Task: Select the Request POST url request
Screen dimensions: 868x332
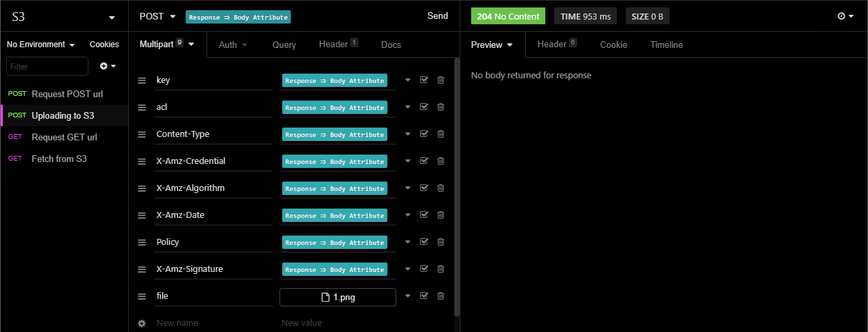Action: click(64, 94)
